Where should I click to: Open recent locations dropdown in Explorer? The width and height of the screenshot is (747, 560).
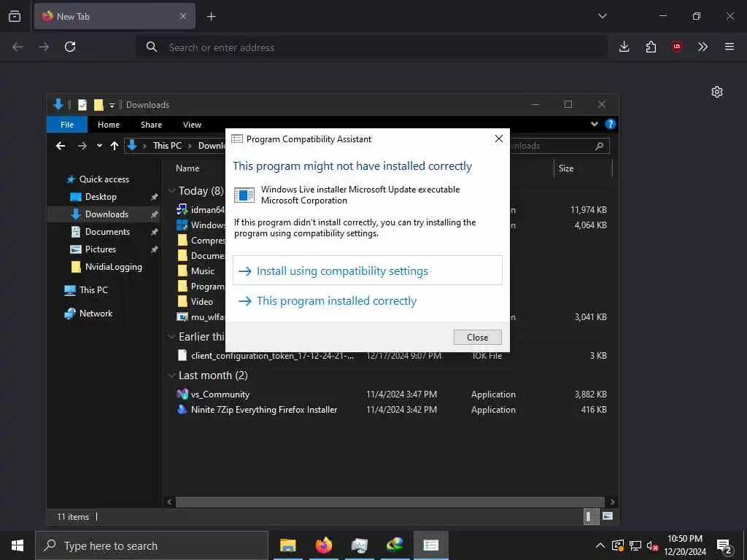[99, 146]
